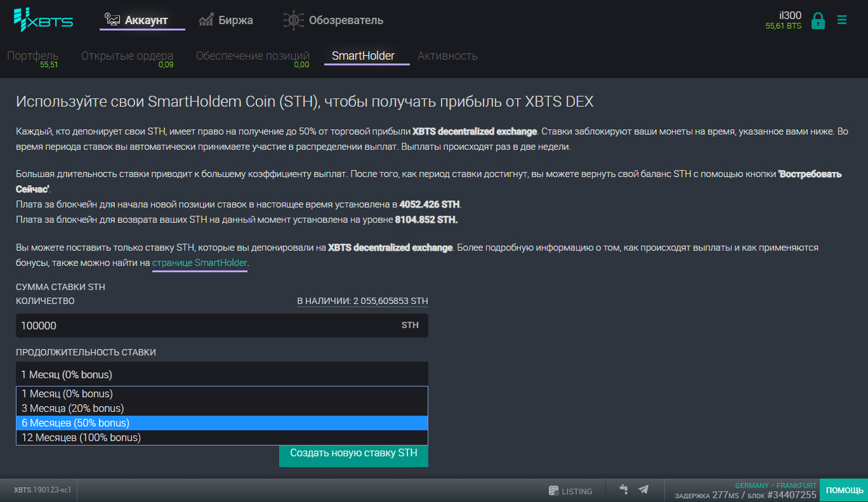Click the XBTS logo
This screenshot has height=502, width=868.
click(43, 20)
